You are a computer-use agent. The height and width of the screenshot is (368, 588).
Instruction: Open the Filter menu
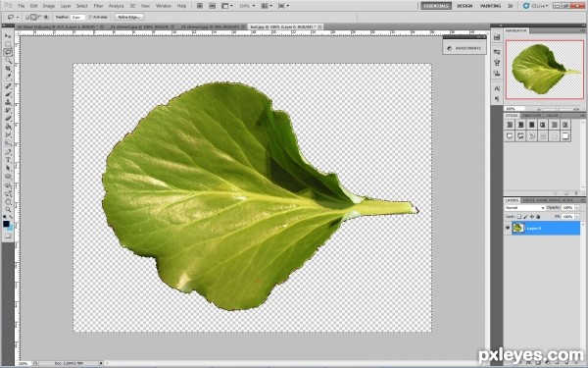point(98,6)
